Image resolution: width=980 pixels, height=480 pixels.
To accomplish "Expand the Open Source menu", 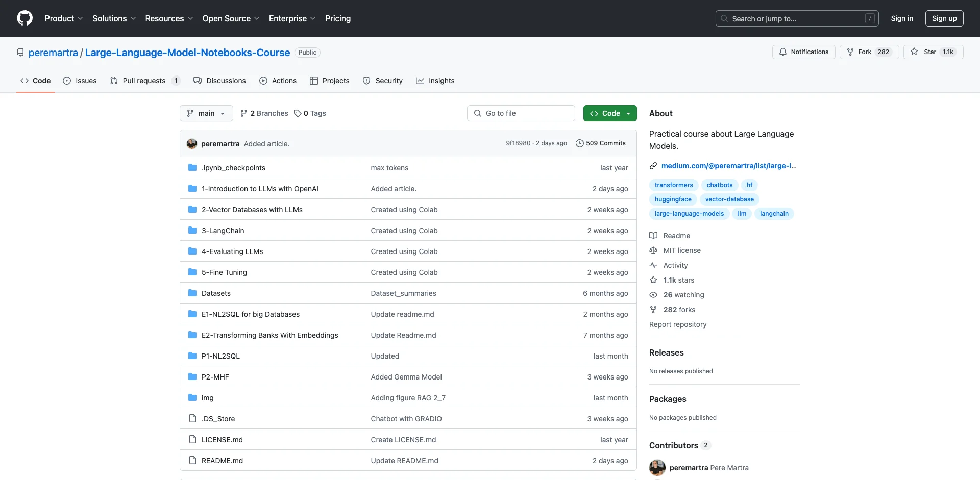I will 231,18.
